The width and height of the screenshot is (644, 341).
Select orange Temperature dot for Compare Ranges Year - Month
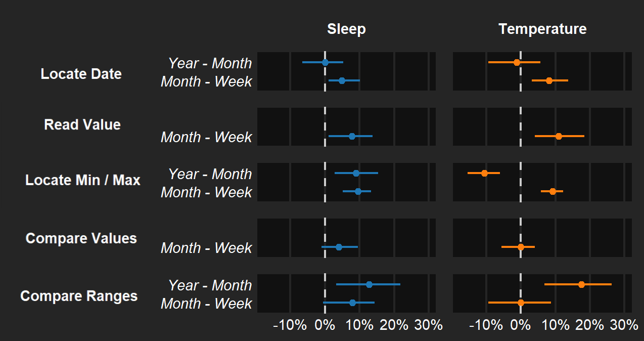click(581, 284)
